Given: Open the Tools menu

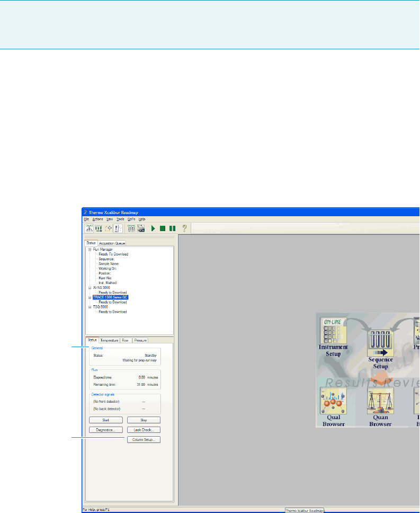Looking at the screenshot, I should tap(120, 219).
